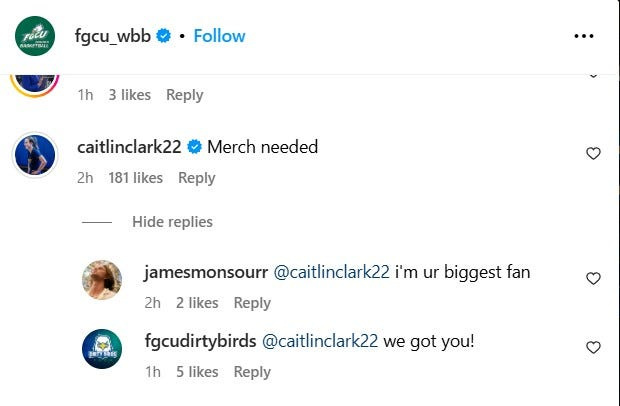View the 181 likes on caitlinclark22's comment
This screenshot has width=620, height=406.
click(135, 178)
